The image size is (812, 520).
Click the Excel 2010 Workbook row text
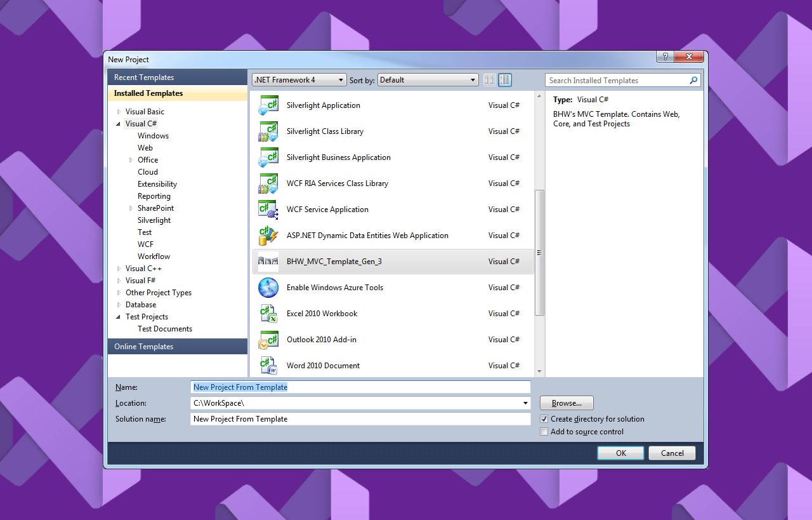click(x=322, y=314)
